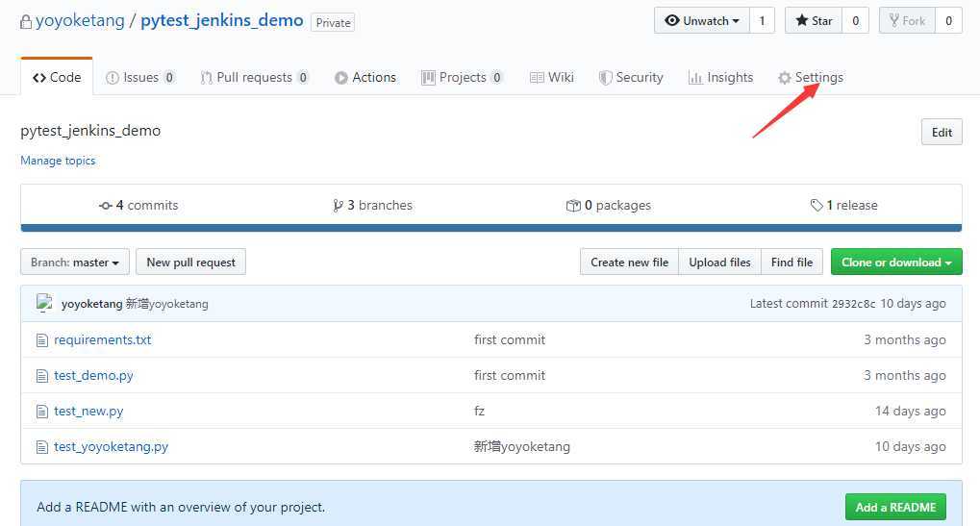
Task: Open the fz commit message
Action: click(479, 411)
